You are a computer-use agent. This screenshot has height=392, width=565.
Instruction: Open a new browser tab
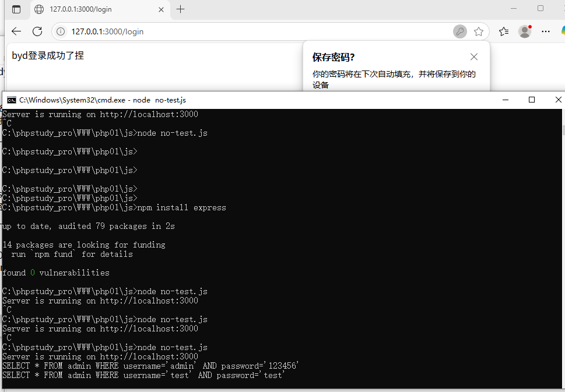point(181,9)
